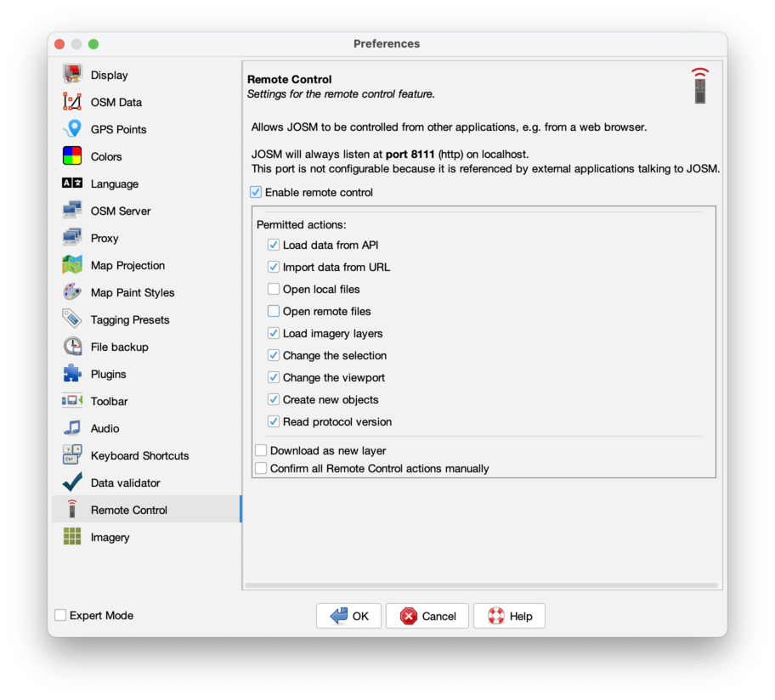Click the Help button

tap(509, 616)
